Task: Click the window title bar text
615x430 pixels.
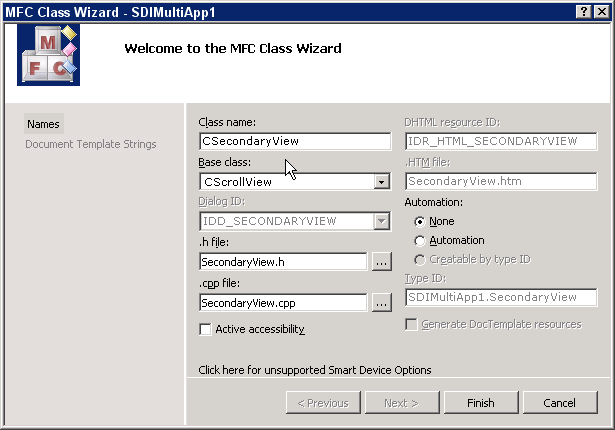Action: click(x=111, y=12)
